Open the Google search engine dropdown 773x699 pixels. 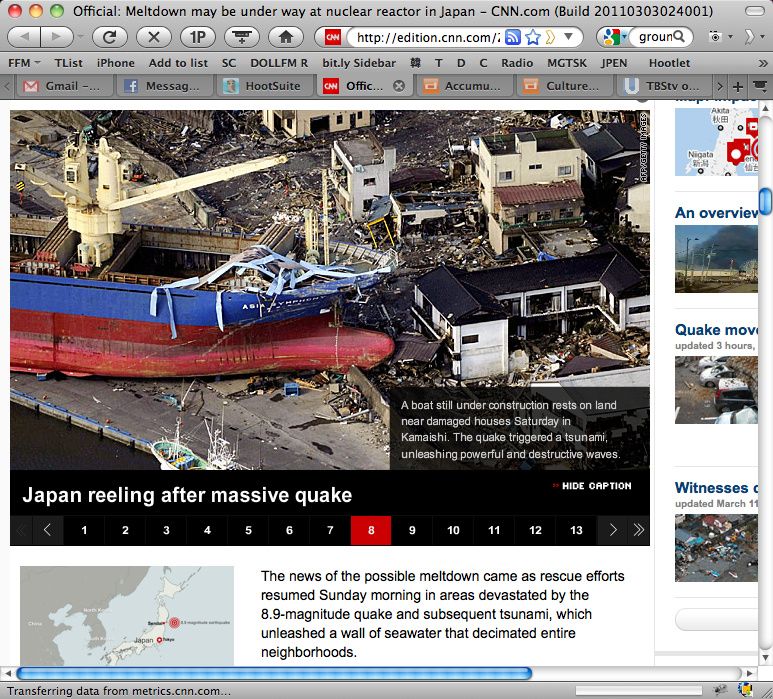pos(612,37)
